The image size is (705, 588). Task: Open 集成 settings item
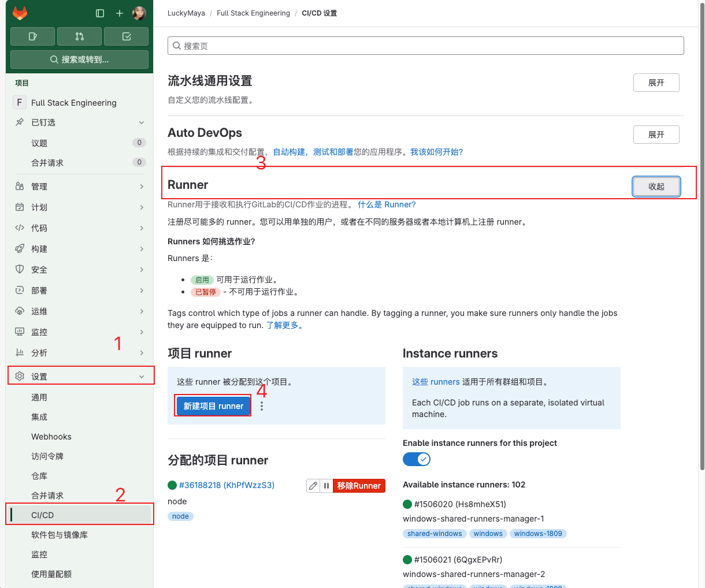click(80, 417)
